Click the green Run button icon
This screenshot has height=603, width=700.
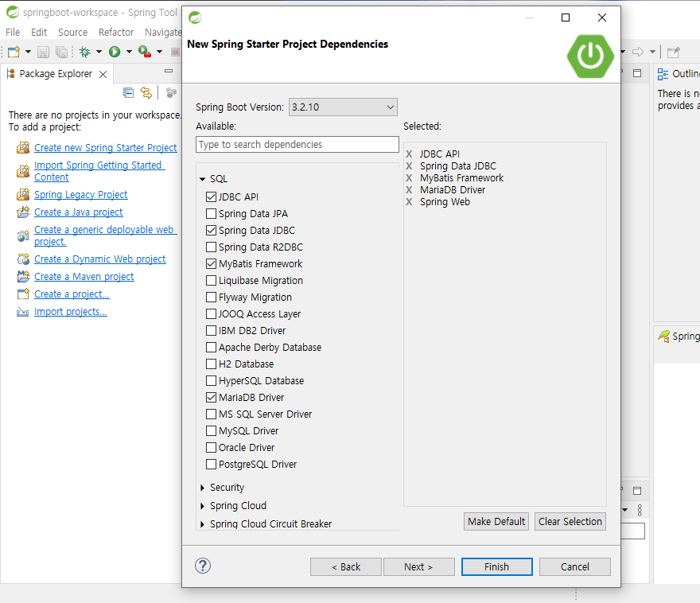[x=115, y=53]
